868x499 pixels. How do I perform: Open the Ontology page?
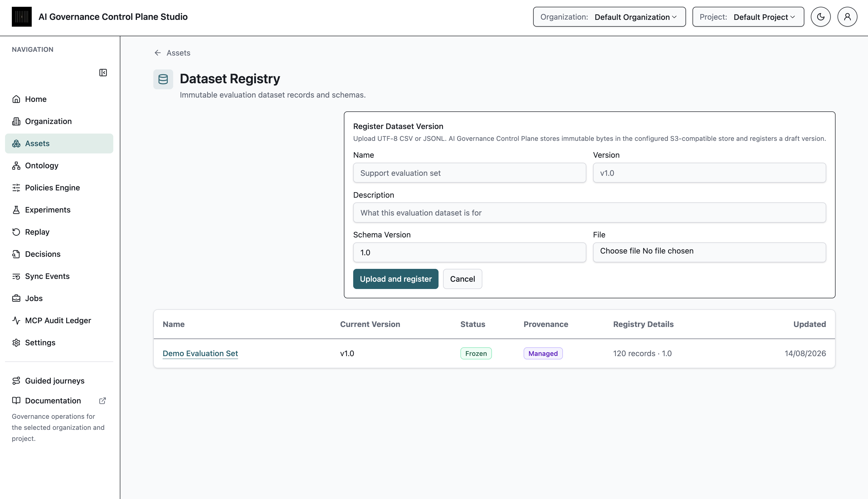pos(59,165)
